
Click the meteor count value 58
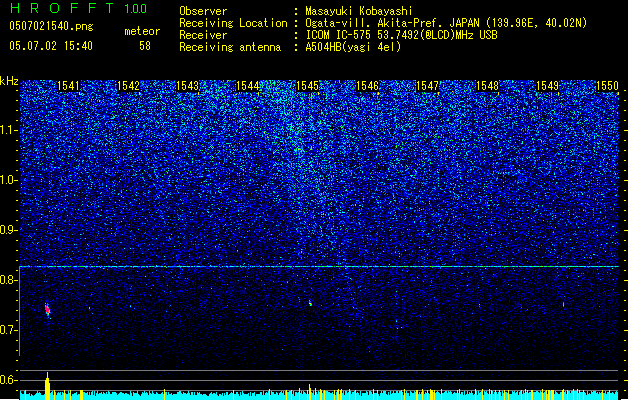pyautogui.click(x=145, y=46)
